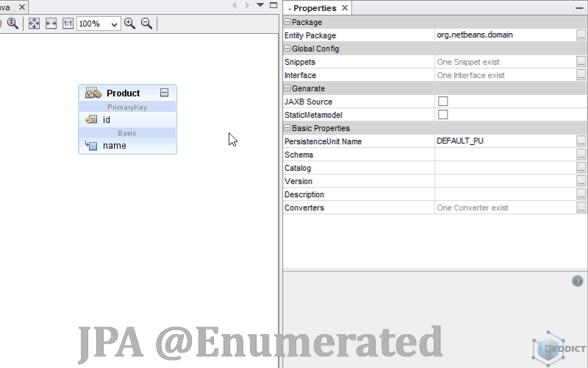This screenshot has height=368, width=588.
Task: Click the fit diagram to window icon
Action: pos(34,24)
